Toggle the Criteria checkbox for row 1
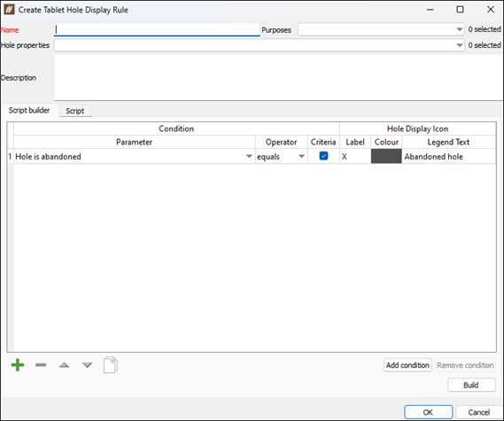Screen dimensions: 504x421 click(323, 156)
